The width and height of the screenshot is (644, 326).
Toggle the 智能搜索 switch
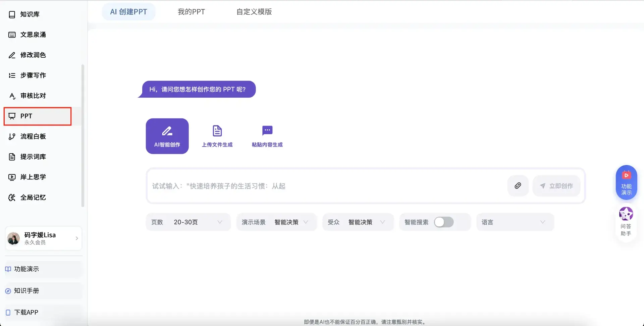[443, 222]
